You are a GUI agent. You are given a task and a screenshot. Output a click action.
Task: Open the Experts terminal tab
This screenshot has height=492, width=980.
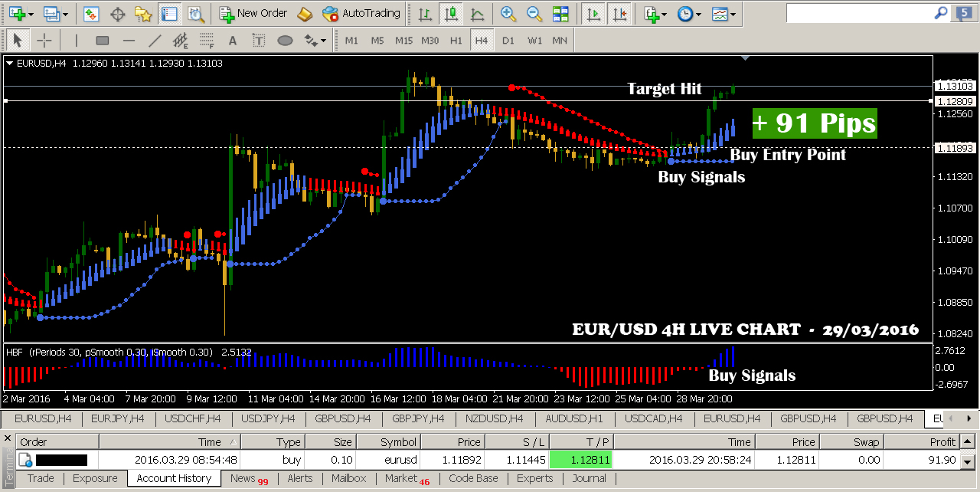pyautogui.click(x=534, y=478)
